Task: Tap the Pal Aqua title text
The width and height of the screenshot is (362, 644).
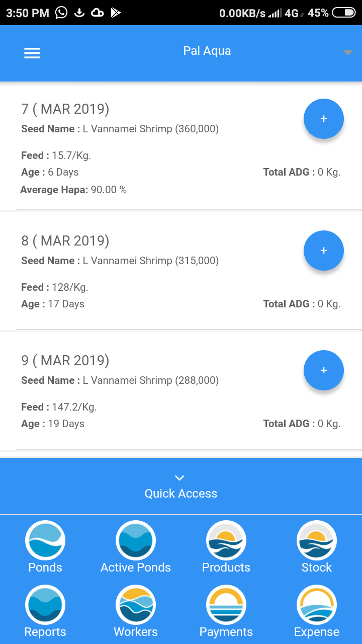Action: [x=207, y=51]
